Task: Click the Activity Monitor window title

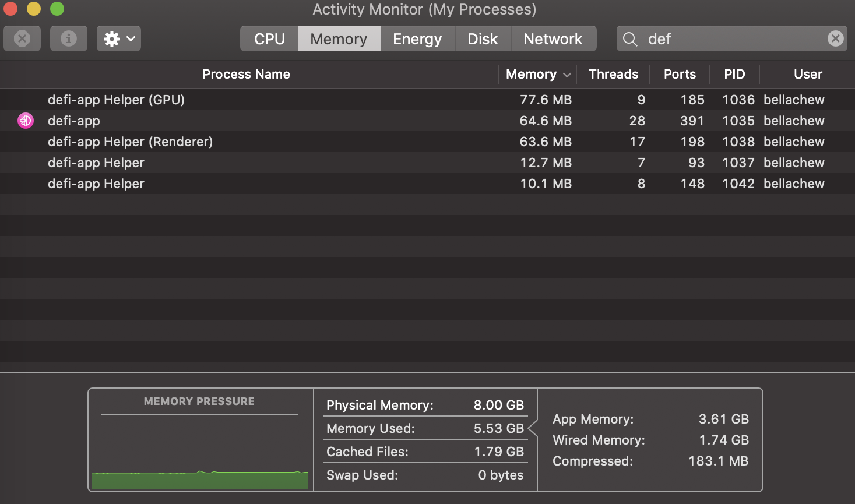Action: coord(424,9)
